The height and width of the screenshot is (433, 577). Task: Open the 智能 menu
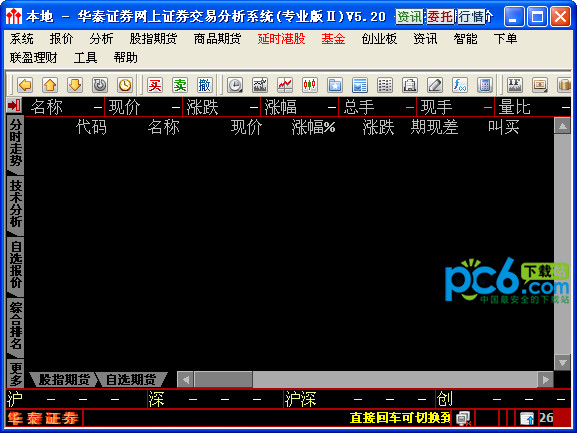pyautogui.click(x=465, y=39)
